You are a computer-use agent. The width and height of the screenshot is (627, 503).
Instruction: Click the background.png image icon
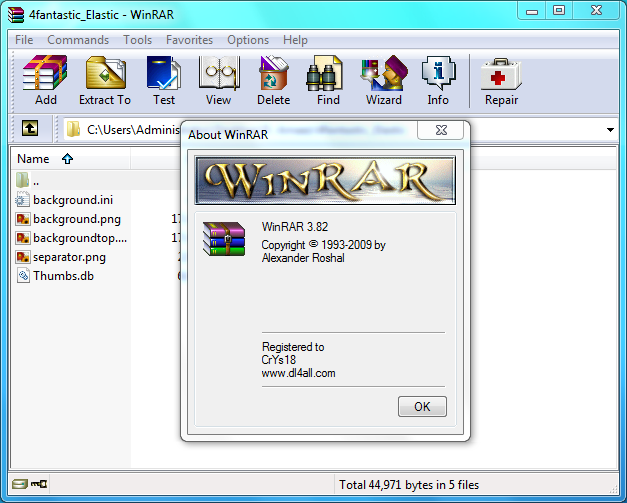pos(22,219)
